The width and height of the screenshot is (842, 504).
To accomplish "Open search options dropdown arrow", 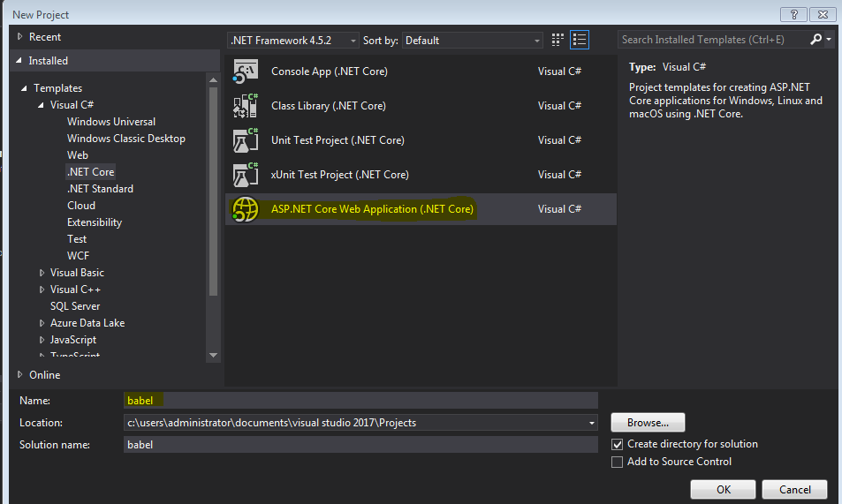I will (829, 39).
